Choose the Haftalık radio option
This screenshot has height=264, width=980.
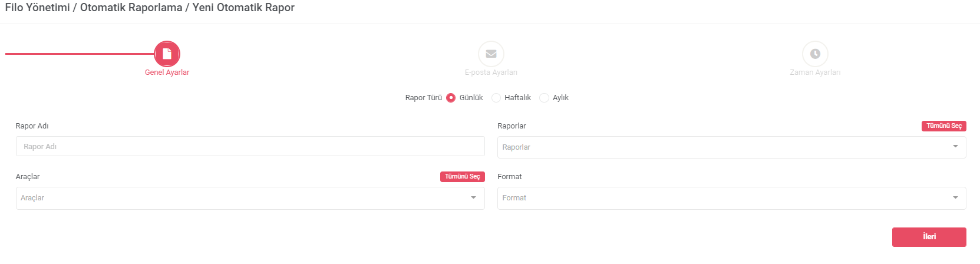(x=496, y=98)
